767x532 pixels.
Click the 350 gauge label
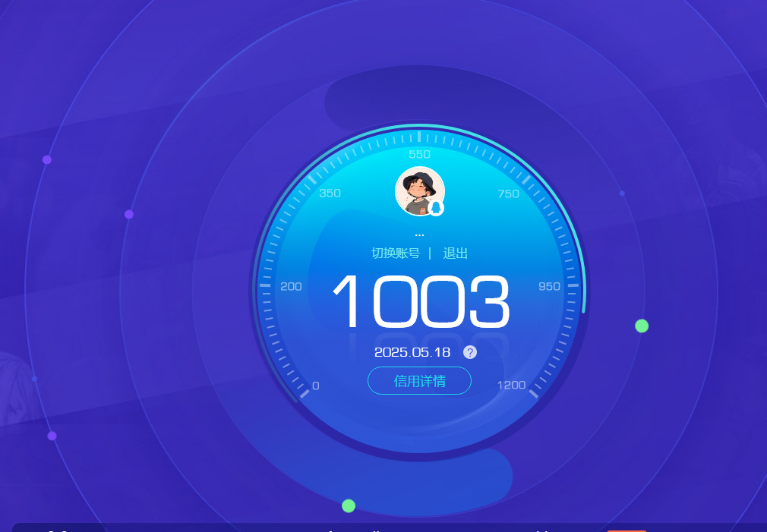(330, 193)
